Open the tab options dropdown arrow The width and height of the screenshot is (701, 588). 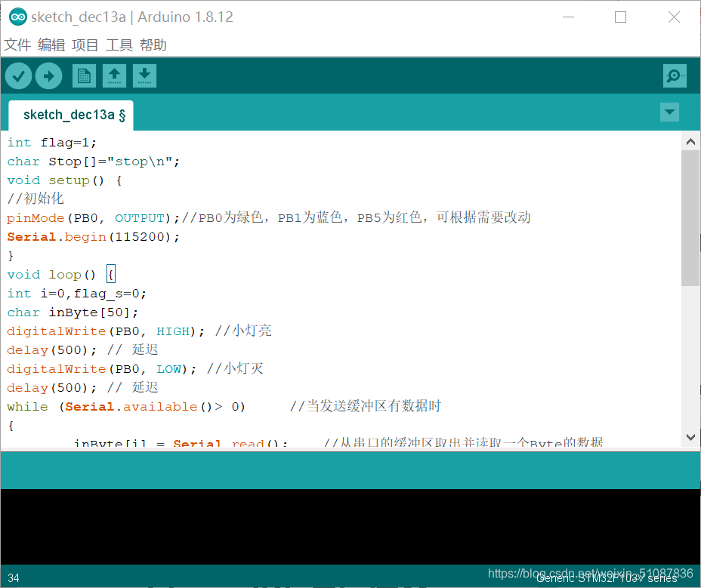tap(669, 112)
